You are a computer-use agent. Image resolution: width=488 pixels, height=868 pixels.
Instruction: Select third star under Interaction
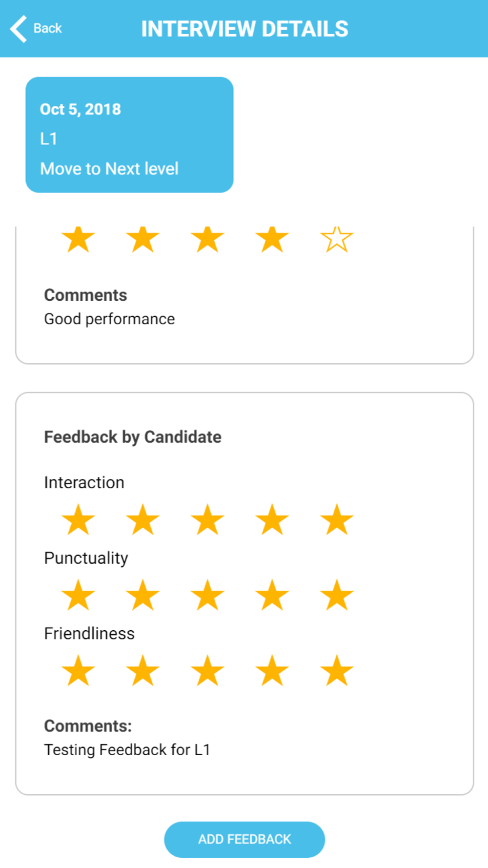tap(207, 520)
